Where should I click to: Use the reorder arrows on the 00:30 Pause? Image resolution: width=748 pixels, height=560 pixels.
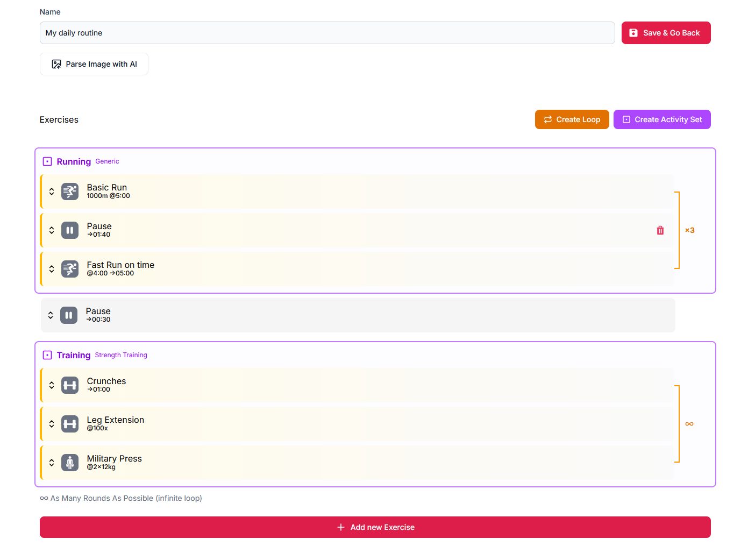[x=51, y=315]
